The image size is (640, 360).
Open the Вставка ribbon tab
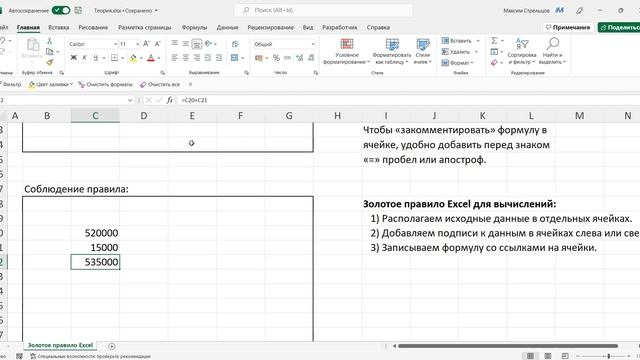click(58, 27)
